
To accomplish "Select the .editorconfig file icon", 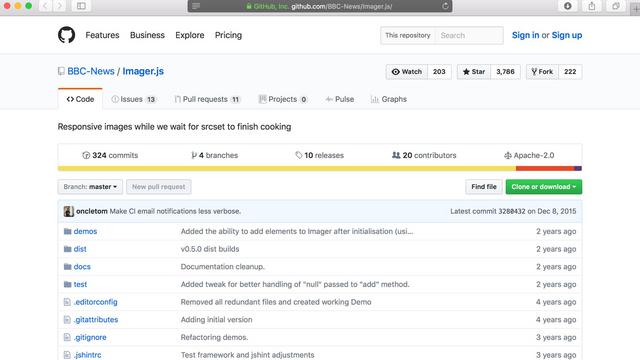I will click(x=67, y=302).
